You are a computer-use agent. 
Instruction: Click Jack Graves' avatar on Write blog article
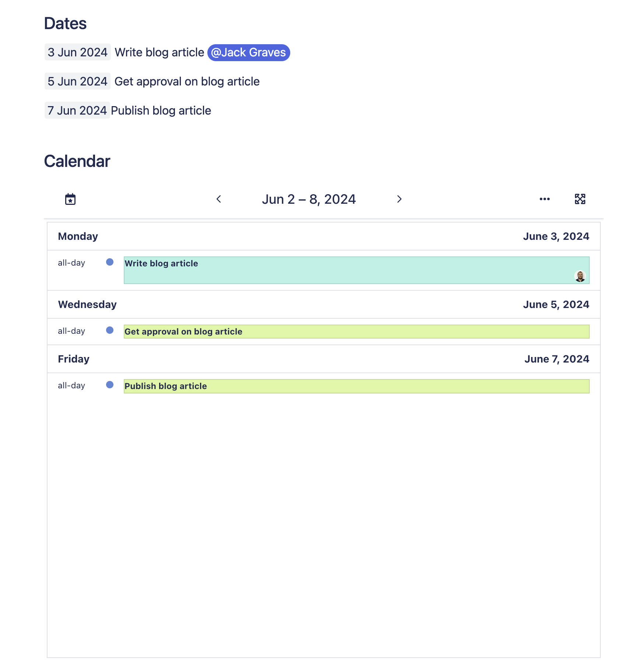pos(579,276)
